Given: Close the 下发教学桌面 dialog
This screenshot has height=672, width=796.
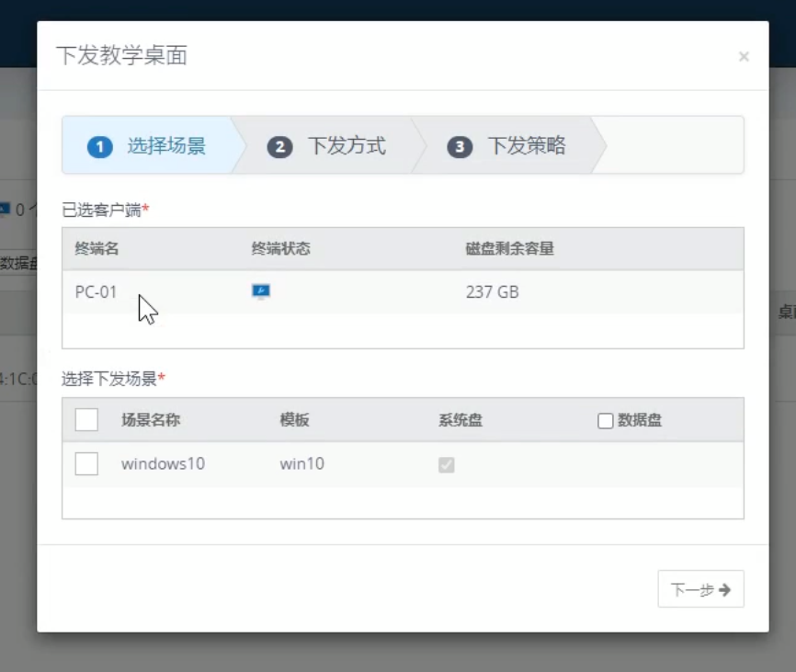Looking at the screenshot, I should (744, 57).
